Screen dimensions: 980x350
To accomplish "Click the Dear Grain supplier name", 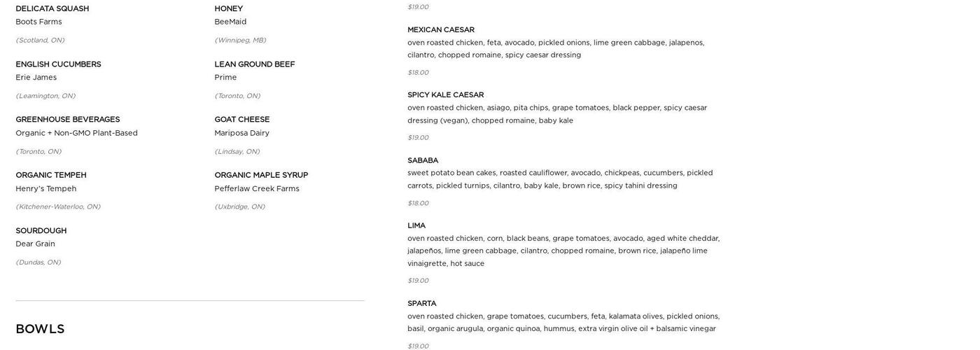I will coord(35,244).
